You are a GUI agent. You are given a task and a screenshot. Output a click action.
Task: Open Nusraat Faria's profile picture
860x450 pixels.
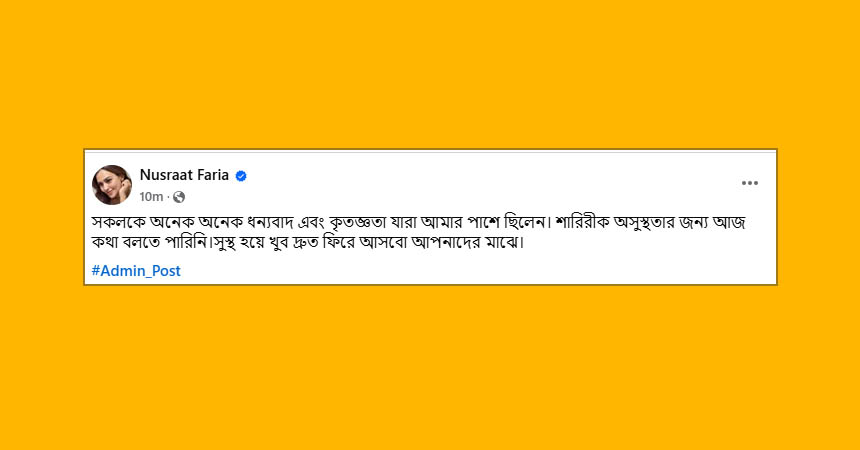point(112,185)
